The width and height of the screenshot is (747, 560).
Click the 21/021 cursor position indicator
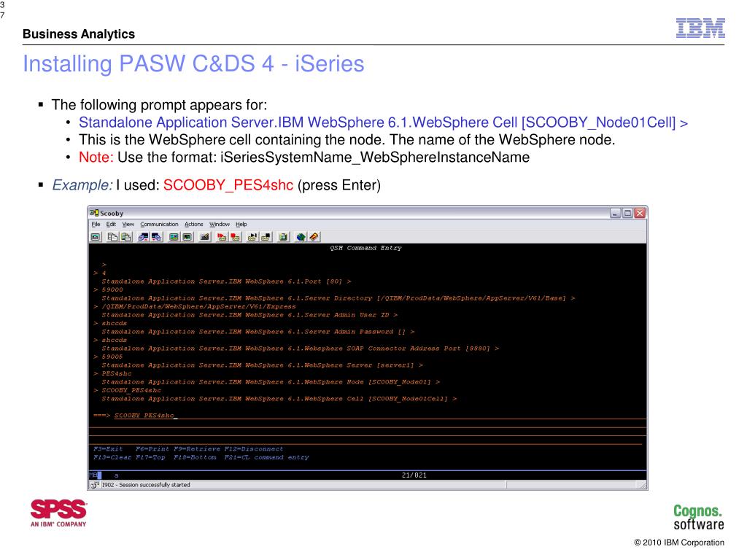tap(414, 475)
